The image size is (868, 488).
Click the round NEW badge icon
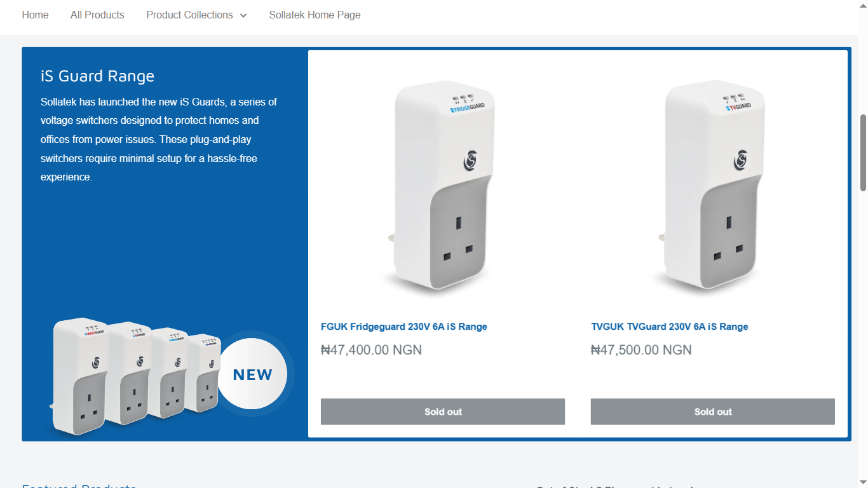coord(253,374)
